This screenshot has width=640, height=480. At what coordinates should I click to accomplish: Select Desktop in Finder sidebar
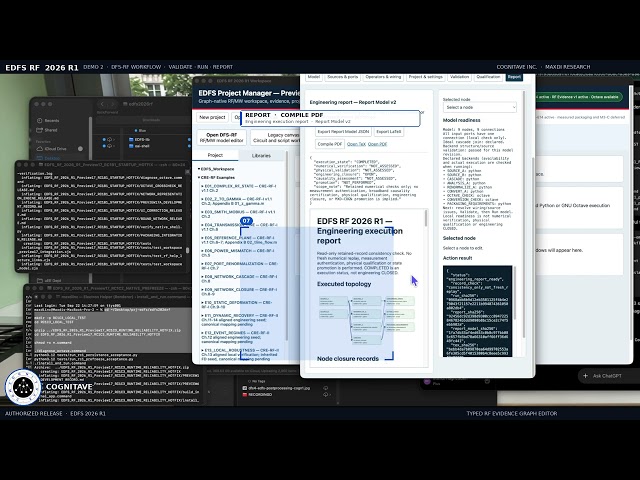(x=49, y=158)
